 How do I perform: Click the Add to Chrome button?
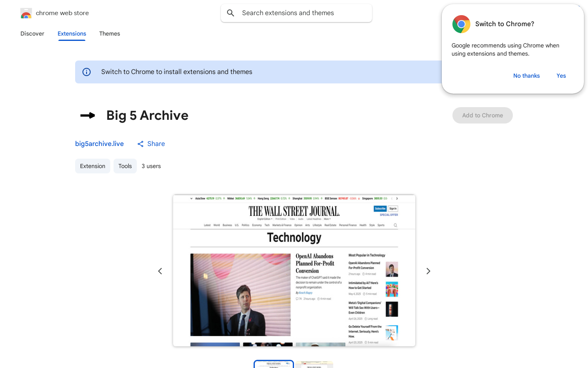pos(483,115)
